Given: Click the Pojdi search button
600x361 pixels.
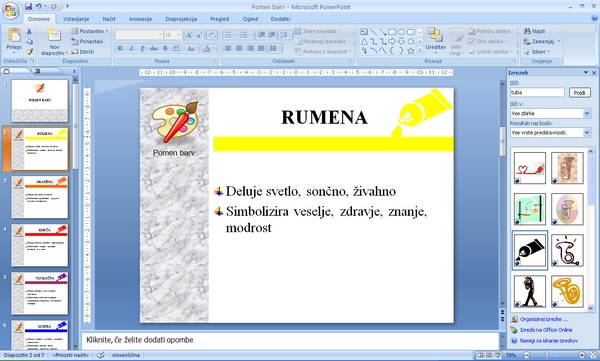Looking at the screenshot, I should pyautogui.click(x=579, y=93).
